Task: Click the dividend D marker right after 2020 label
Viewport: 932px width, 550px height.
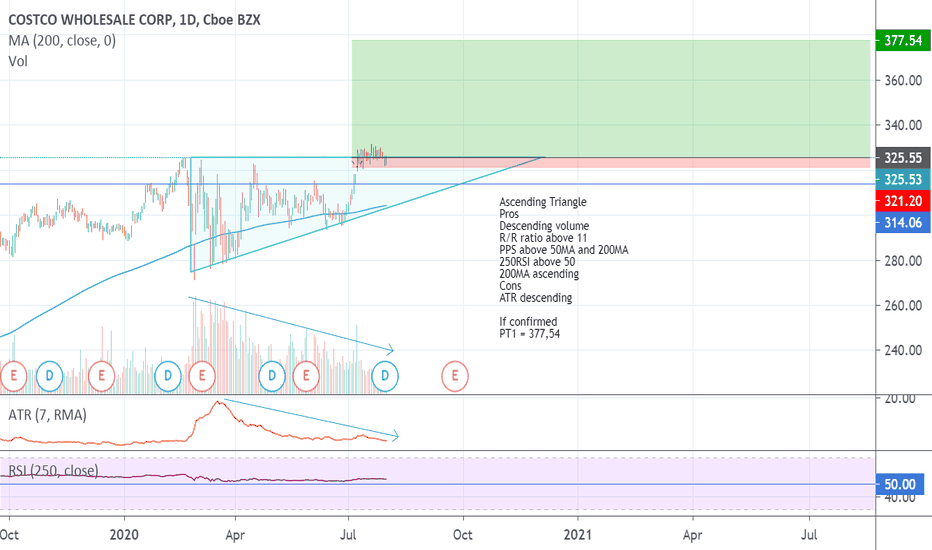Action: tap(168, 376)
